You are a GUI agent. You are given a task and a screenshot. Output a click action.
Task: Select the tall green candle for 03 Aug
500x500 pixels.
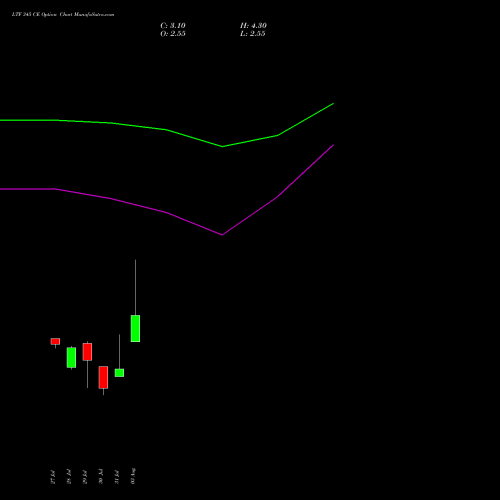135,328
